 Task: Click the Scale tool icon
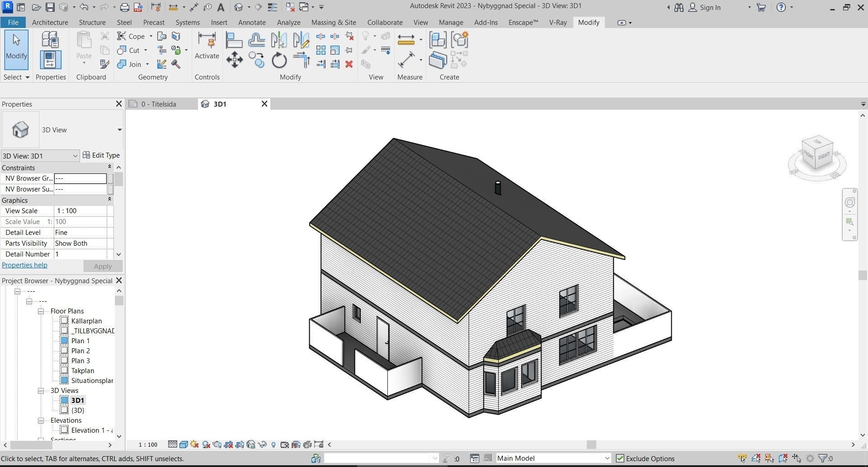tap(335, 50)
